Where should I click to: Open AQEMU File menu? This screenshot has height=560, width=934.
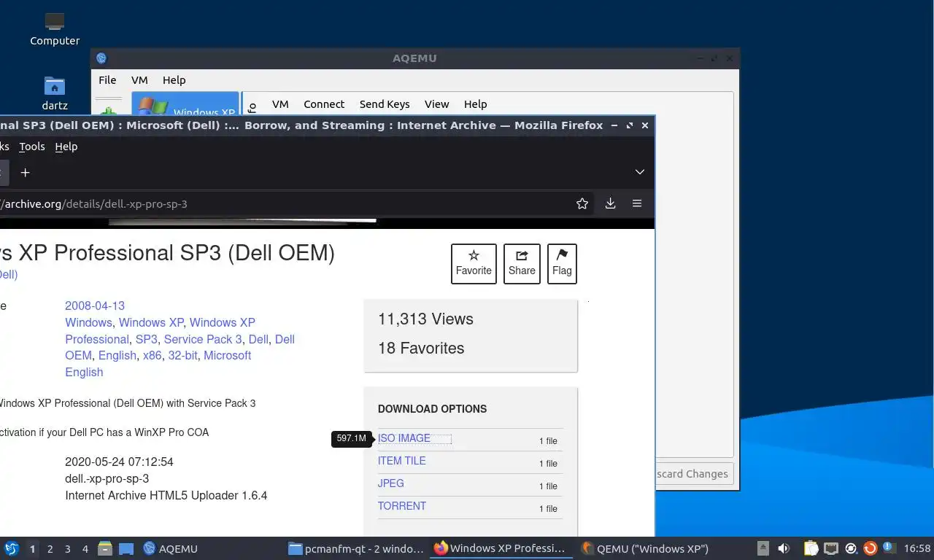click(x=107, y=80)
